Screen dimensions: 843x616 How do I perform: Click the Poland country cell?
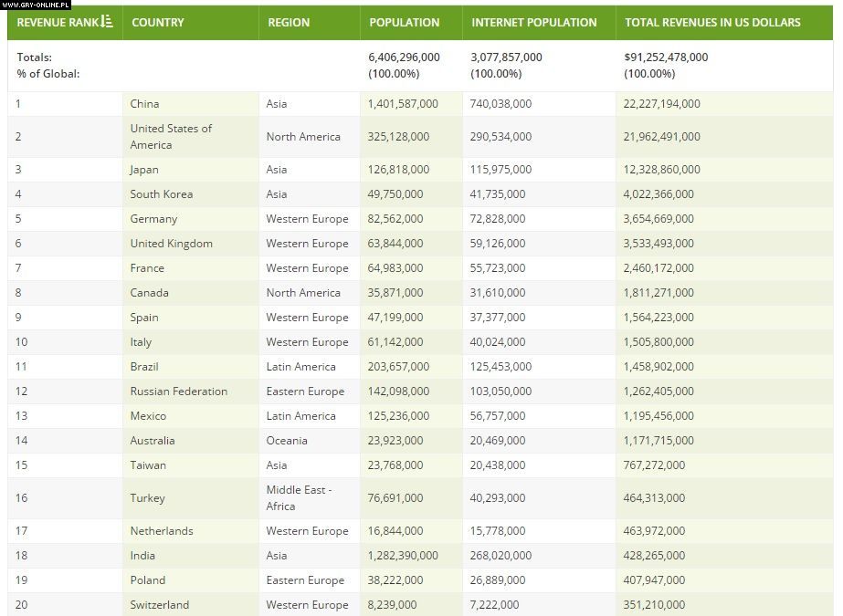(148, 580)
